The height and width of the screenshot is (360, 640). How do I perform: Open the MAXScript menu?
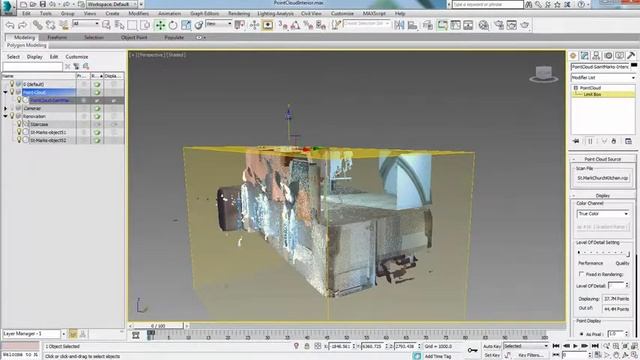[x=374, y=13]
